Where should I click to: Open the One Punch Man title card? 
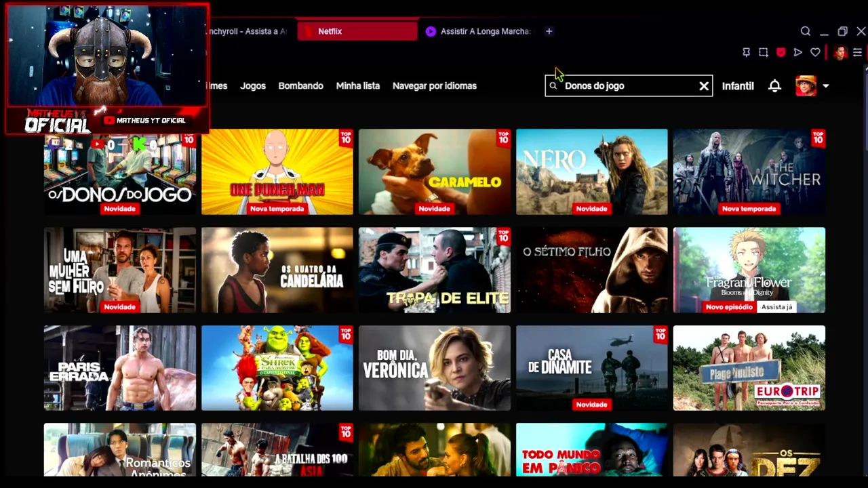277,172
